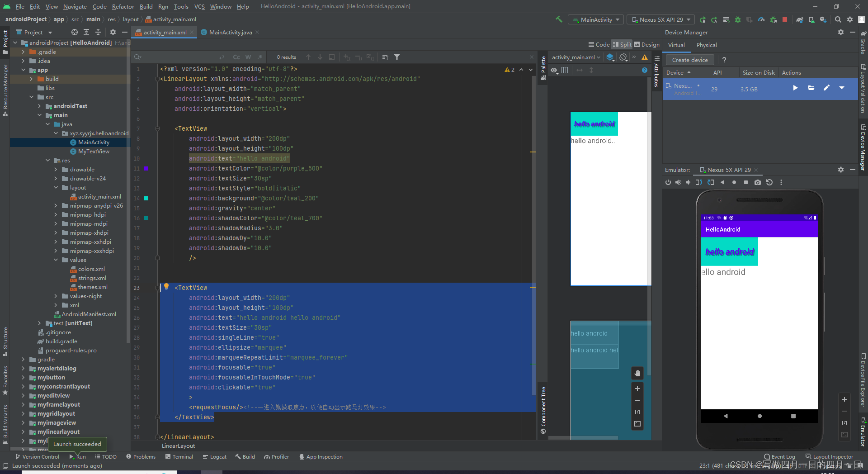This screenshot has width=868, height=474.
Task: Open the Profiler with the gauge icon
Action: click(761, 19)
